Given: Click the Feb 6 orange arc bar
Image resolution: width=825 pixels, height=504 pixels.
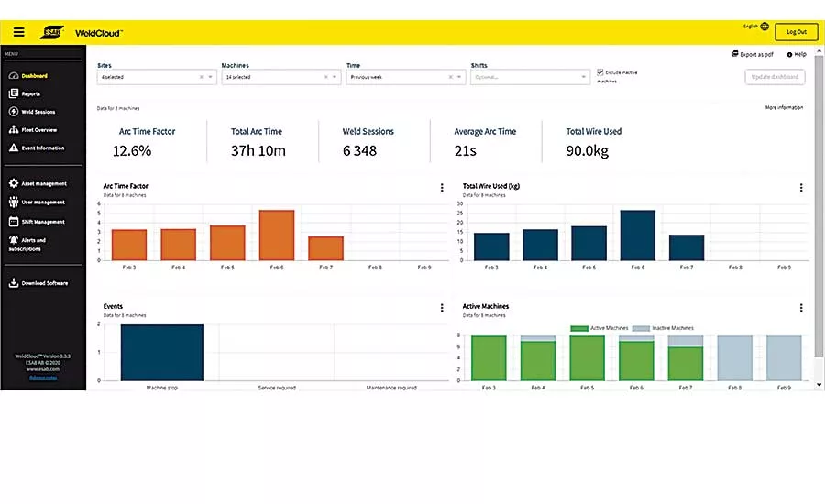Looking at the screenshot, I should [277, 236].
